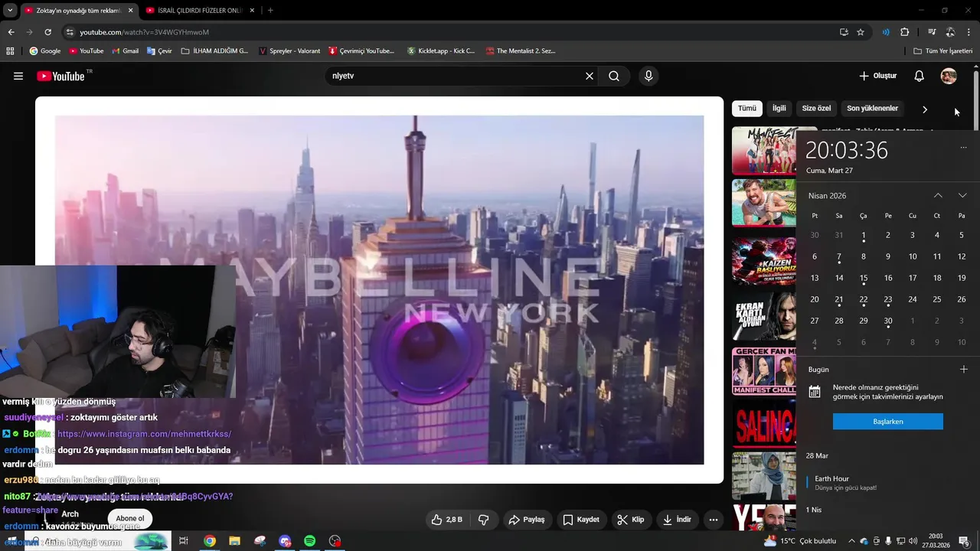Open the Earth Hour calendar event
This screenshot has width=980, height=551.
click(x=888, y=483)
